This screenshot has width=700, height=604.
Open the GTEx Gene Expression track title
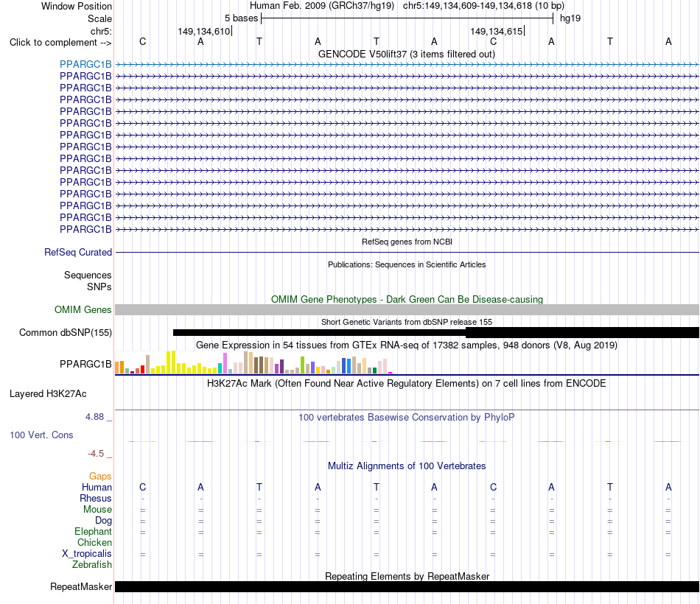(x=407, y=345)
